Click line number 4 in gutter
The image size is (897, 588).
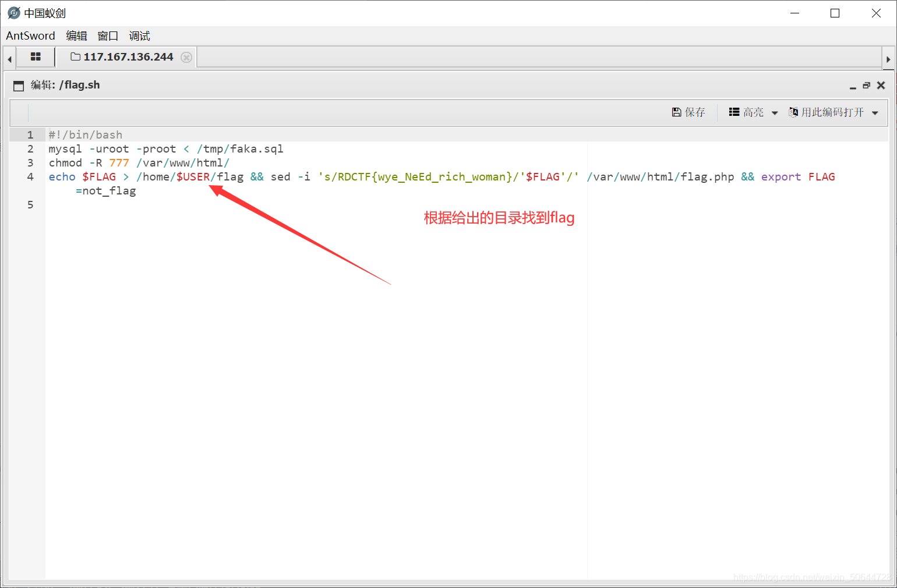coord(30,177)
